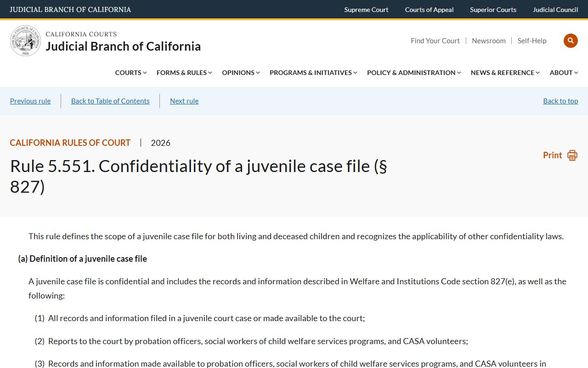The height and width of the screenshot is (368, 588).
Task: Navigate to Previous rule
Action: pos(30,101)
